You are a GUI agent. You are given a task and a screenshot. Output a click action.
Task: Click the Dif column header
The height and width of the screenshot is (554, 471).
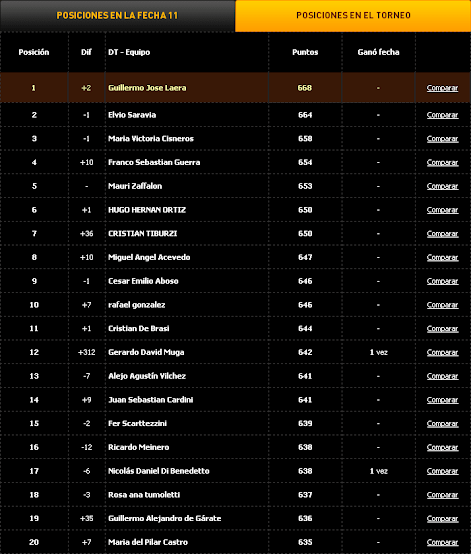[86, 52]
